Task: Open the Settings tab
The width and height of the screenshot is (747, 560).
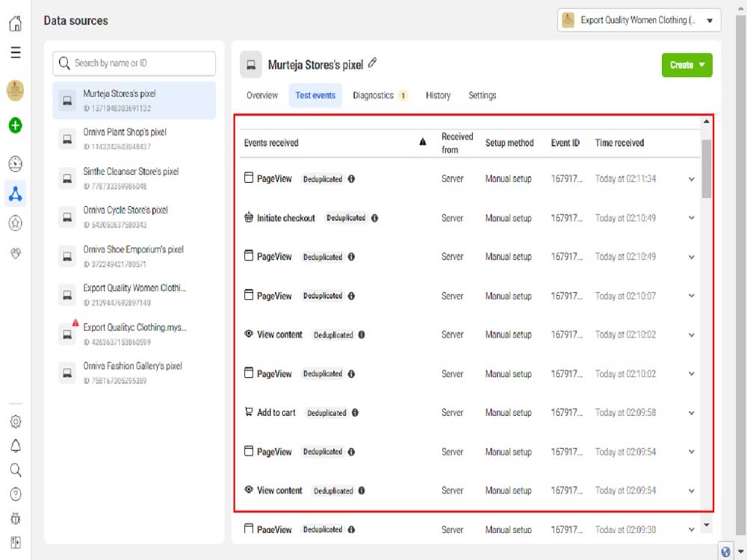Action: [x=482, y=96]
